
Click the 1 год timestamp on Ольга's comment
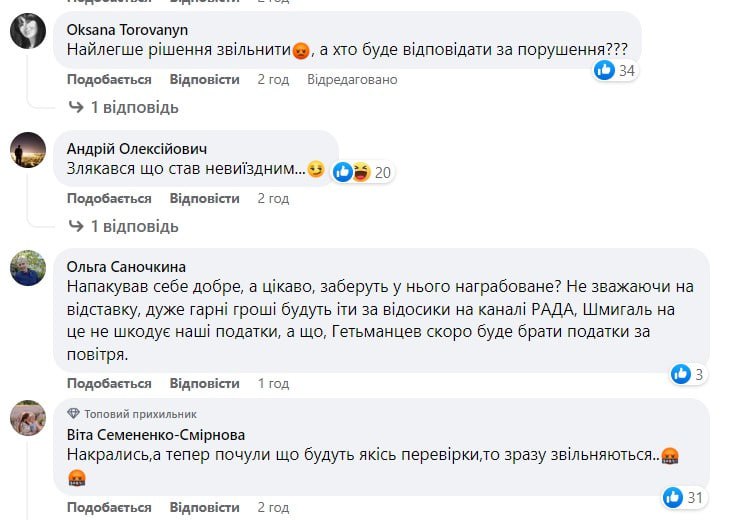(x=273, y=383)
